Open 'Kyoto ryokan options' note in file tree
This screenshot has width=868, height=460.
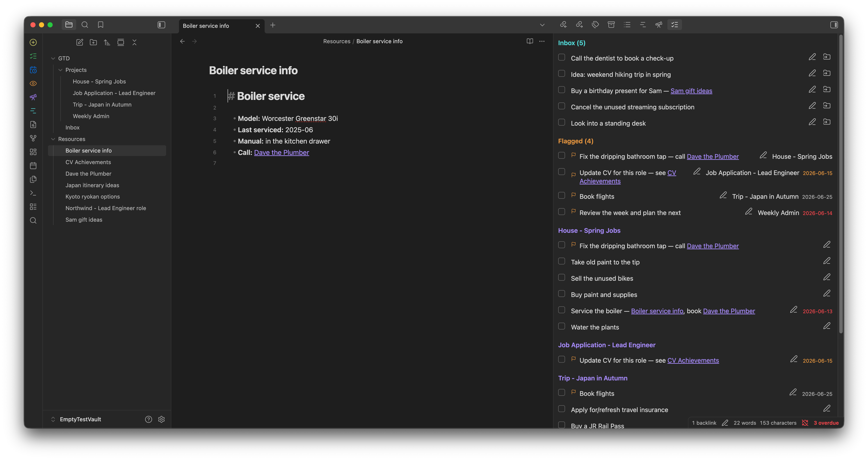pos(93,197)
